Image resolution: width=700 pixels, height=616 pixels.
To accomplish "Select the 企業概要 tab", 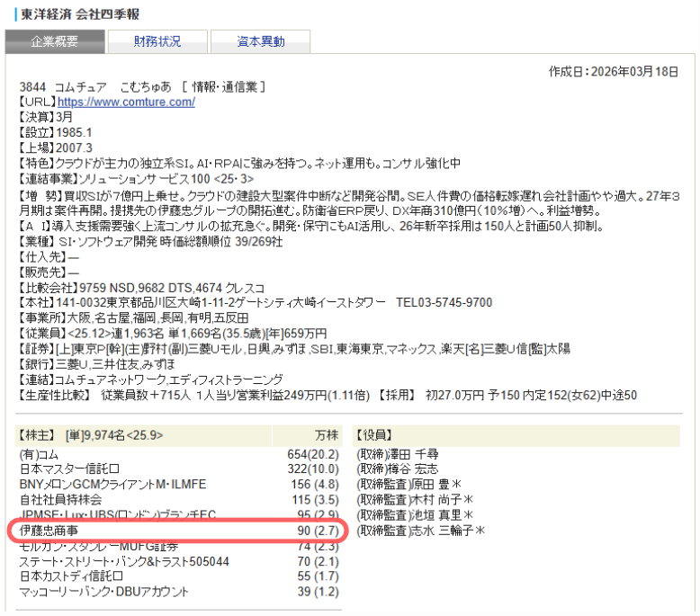I will point(54,41).
